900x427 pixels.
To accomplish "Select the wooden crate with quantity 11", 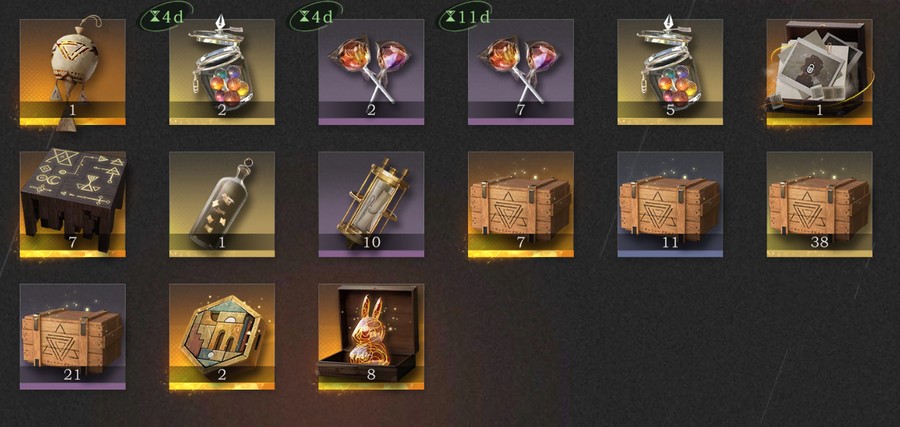I will coord(670,204).
